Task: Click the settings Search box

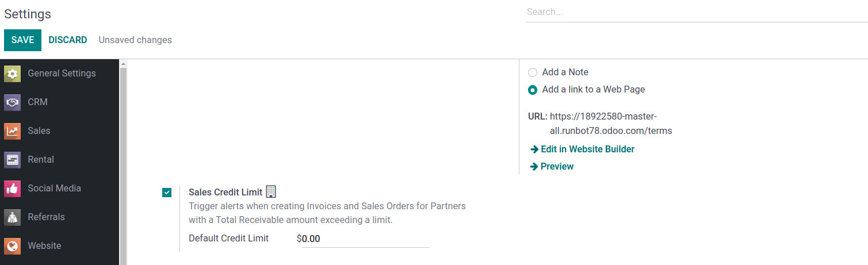Action: point(697,12)
